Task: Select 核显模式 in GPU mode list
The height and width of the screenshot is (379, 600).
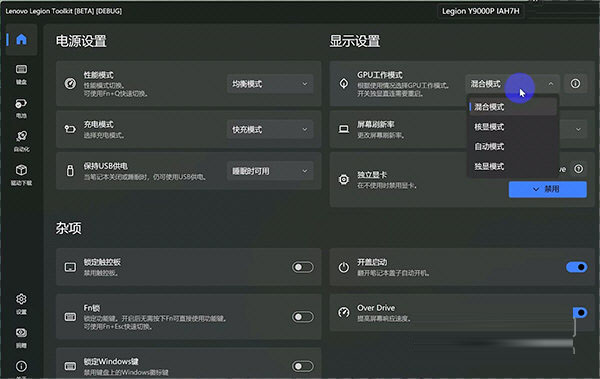Action: (x=513, y=127)
